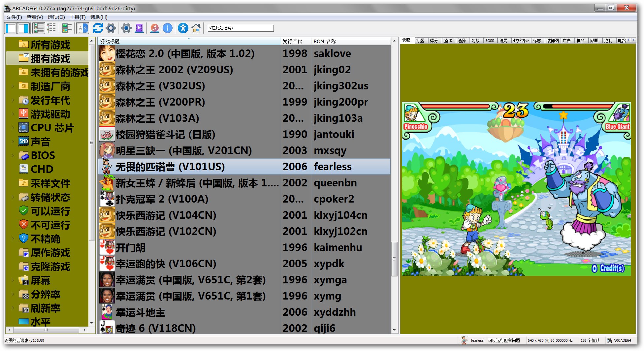Screen dimensions: 644x351
Task: Click the 刷新率 folder icon
Action: click(23, 308)
